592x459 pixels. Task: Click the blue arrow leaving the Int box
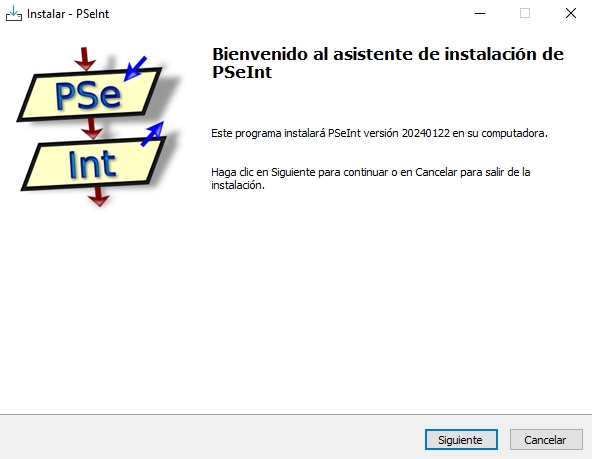[152, 134]
